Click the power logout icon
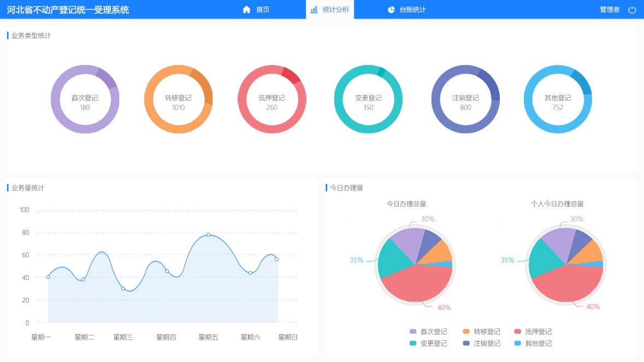The width and height of the screenshot is (644, 362). [632, 9]
